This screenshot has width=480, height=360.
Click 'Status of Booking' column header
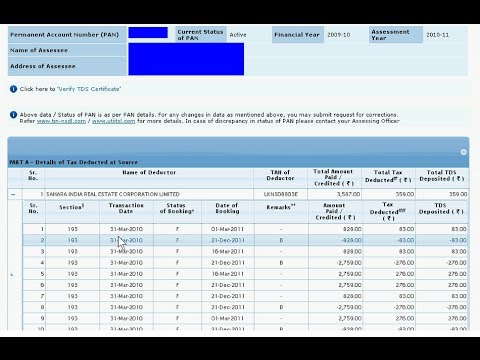(177, 208)
